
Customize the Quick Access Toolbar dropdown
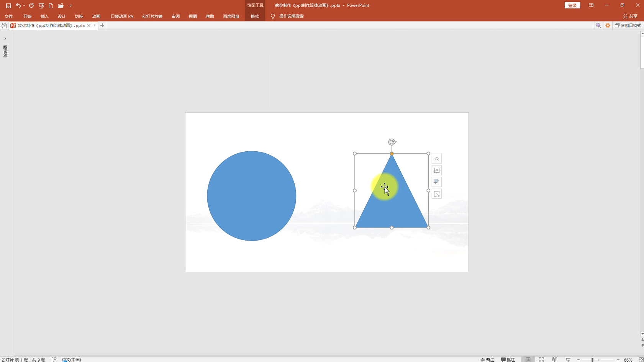click(x=71, y=6)
